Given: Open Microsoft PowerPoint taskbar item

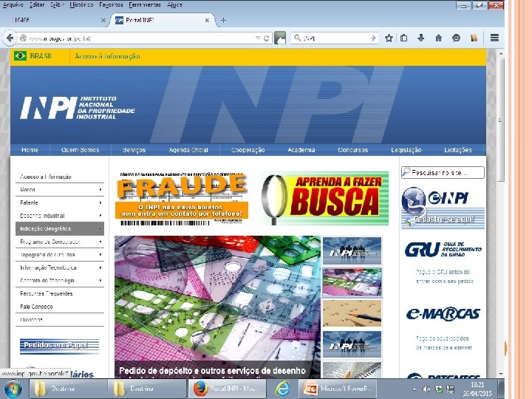Looking at the screenshot, I should 338,389.
